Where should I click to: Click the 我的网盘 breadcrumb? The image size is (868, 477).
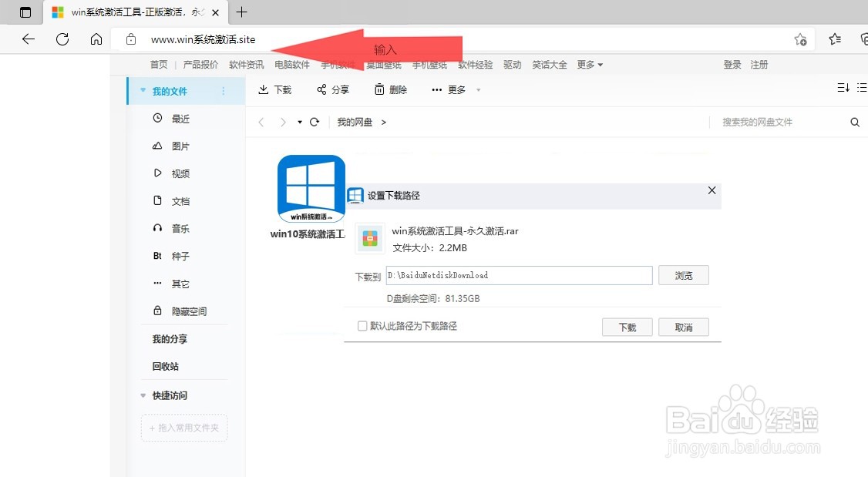click(355, 123)
